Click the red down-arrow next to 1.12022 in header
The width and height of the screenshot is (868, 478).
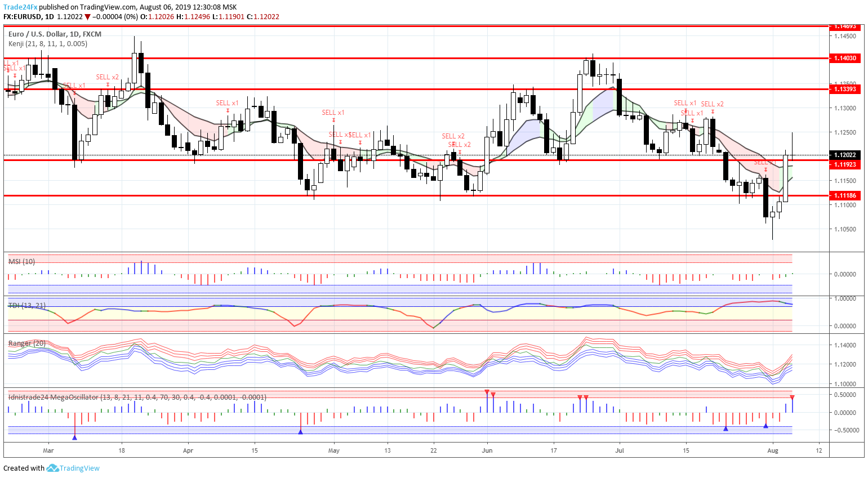[x=87, y=17]
